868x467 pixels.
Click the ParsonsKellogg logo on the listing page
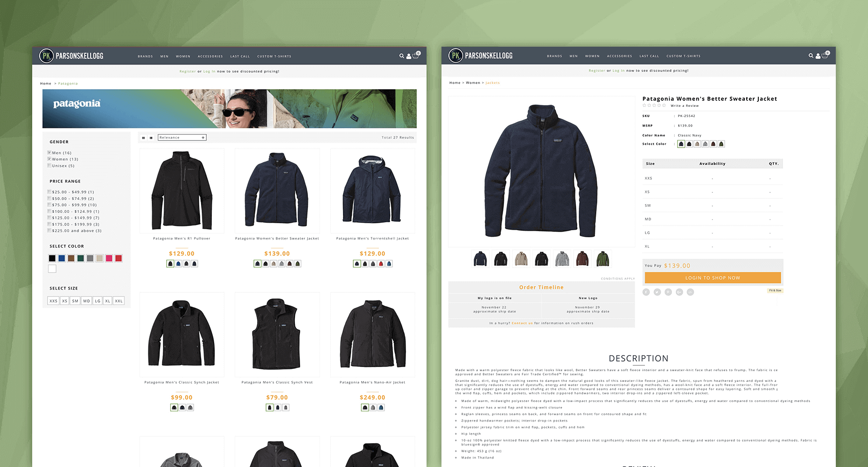tap(71, 56)
